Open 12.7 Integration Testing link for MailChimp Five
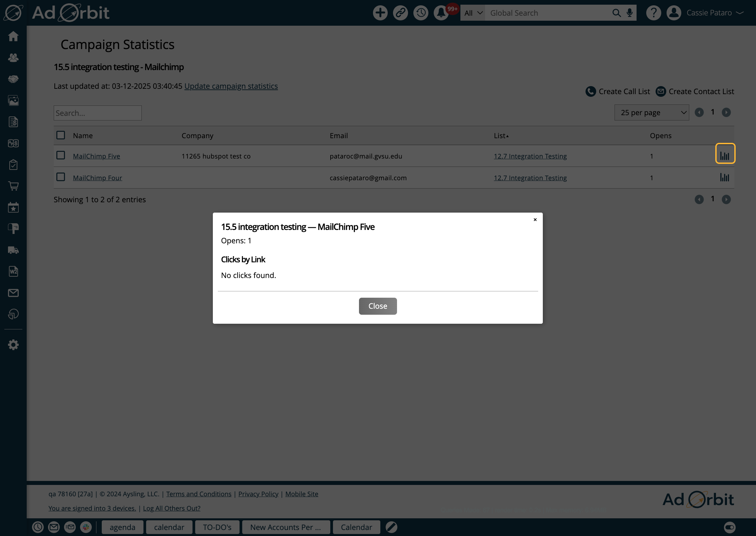This screenshot has width=756, height=536. coord(530,156)
